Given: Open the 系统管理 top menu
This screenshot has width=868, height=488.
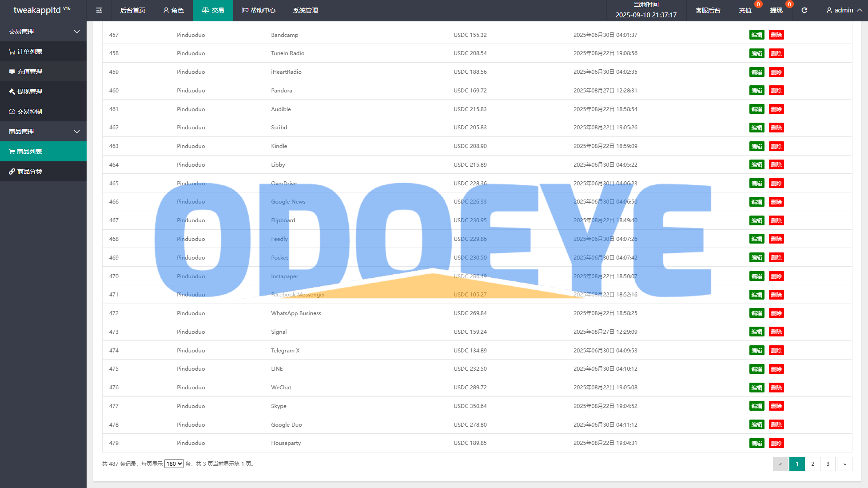Looking at the screenshot, I should pos(305,10).
